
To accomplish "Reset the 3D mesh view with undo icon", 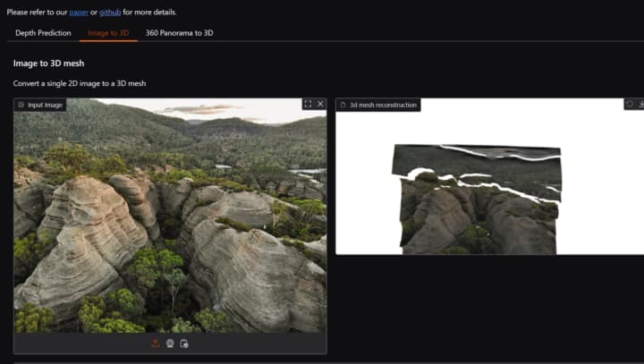I will coord(629,104).
